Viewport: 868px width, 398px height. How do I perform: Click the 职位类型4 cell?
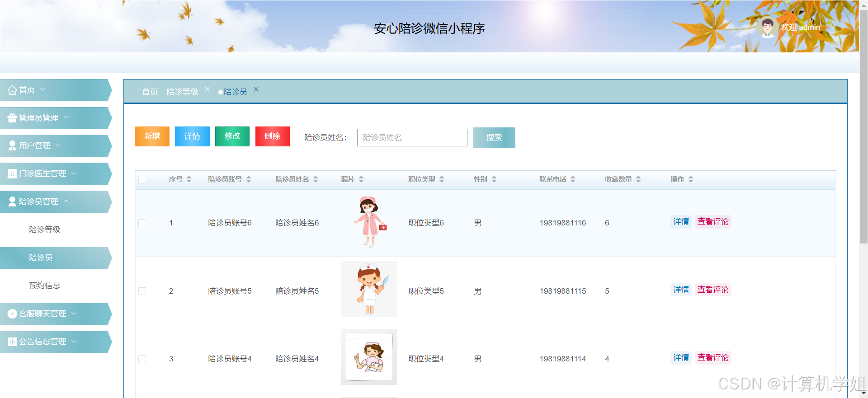pos(426,359)
